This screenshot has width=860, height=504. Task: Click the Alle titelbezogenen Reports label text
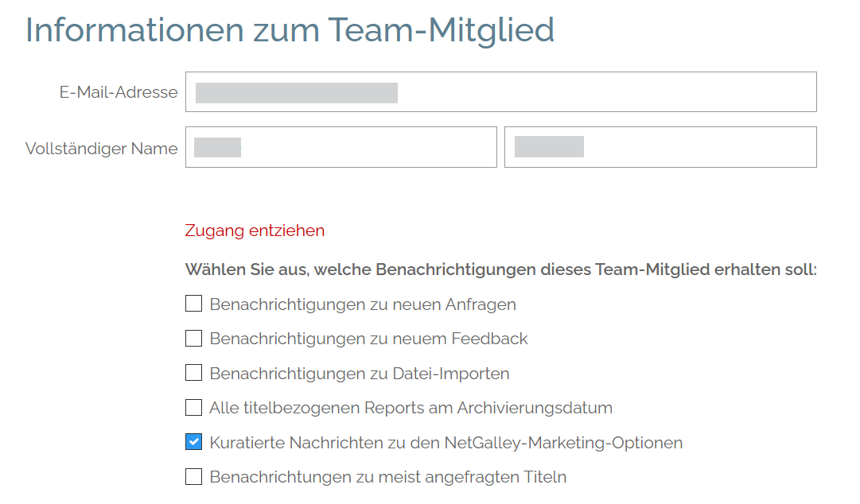coord(411,408)
